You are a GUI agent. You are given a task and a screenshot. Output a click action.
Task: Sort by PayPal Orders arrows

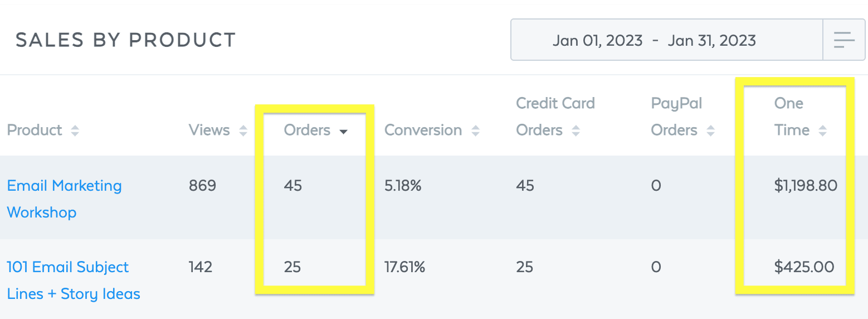click(710, 130)
